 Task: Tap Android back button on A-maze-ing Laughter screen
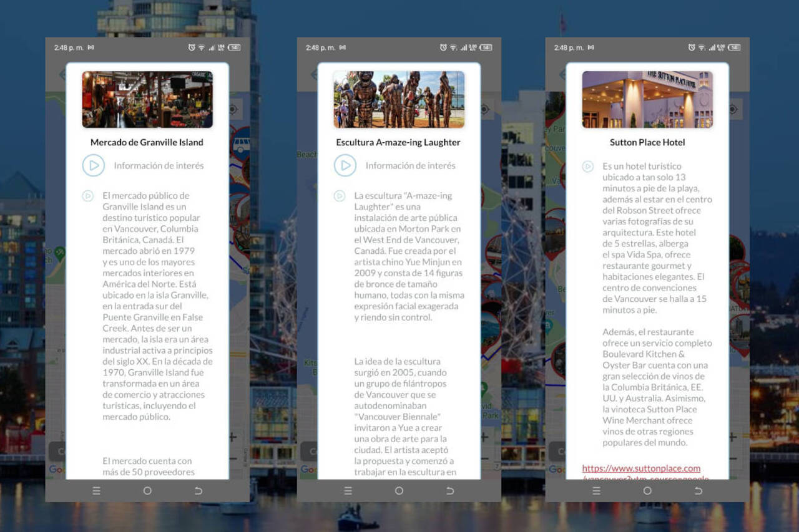450,491
